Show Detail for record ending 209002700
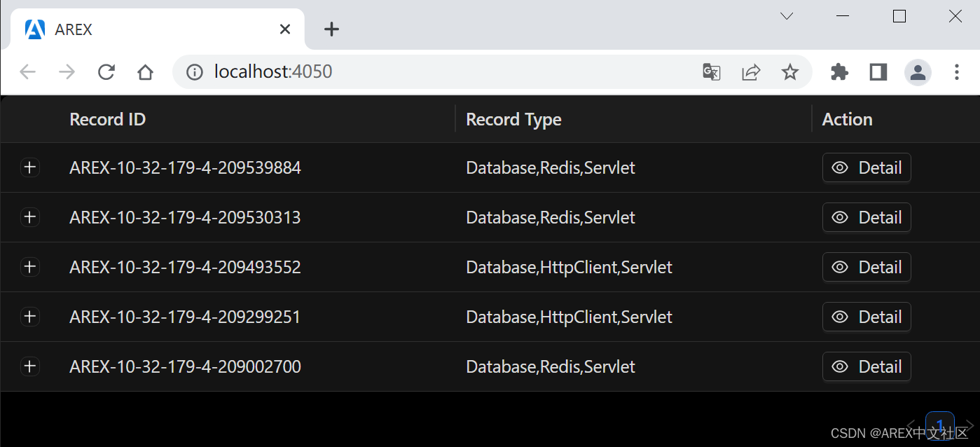Image resolution: width=980 pixels, height=447 pixels. click(867, 366)
